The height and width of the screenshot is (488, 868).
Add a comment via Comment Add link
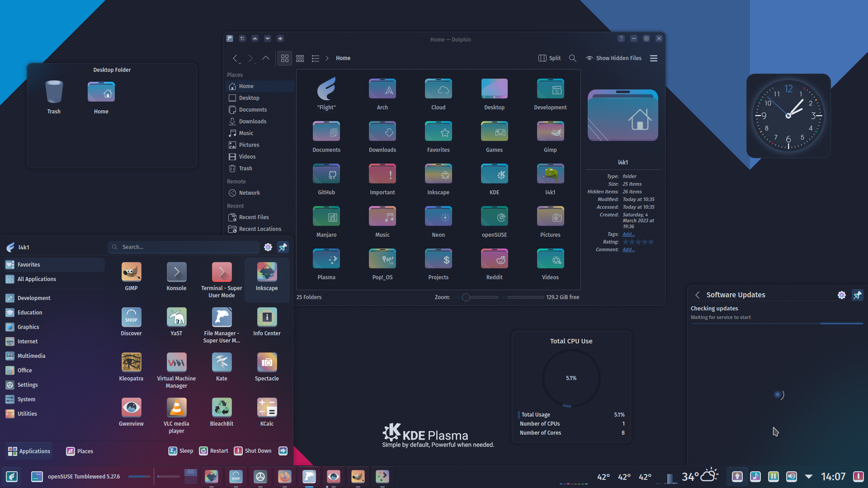(628, 249)
